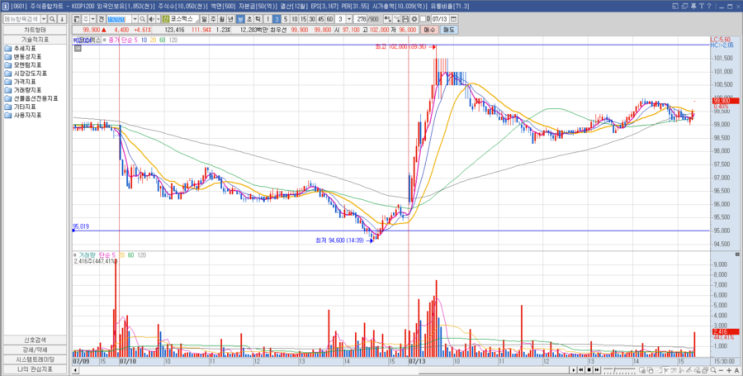Select the 년 yearly period button
This screenshot has width=743, height=376.
[x=230, y=19]
